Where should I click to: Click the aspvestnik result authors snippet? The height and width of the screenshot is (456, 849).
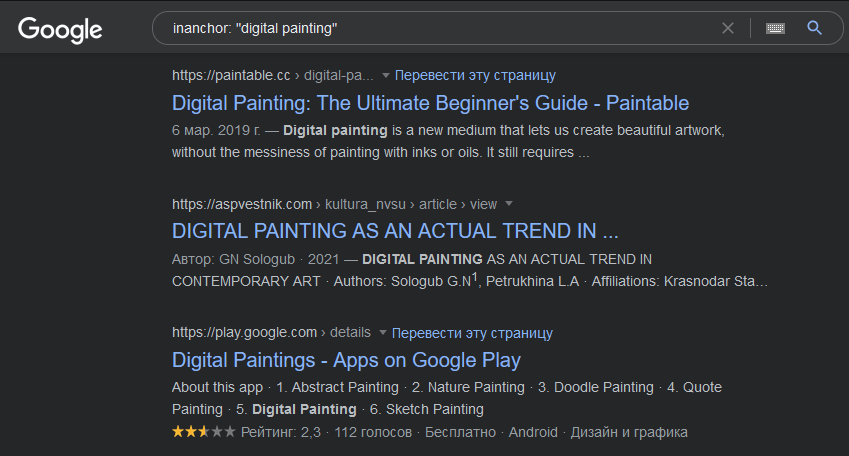pyautogui.click(x=470, y=271)
